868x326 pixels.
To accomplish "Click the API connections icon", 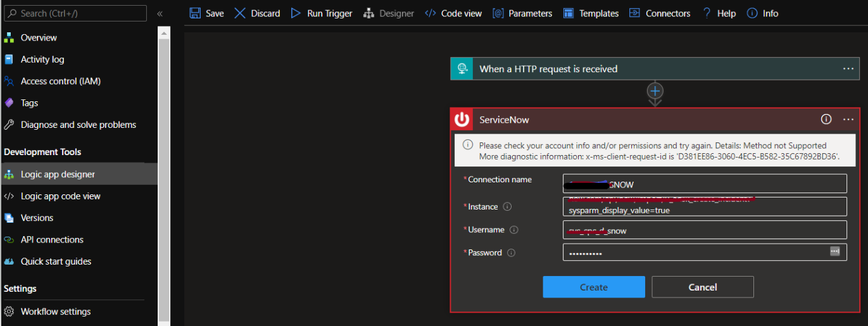I will click(9, 240).
